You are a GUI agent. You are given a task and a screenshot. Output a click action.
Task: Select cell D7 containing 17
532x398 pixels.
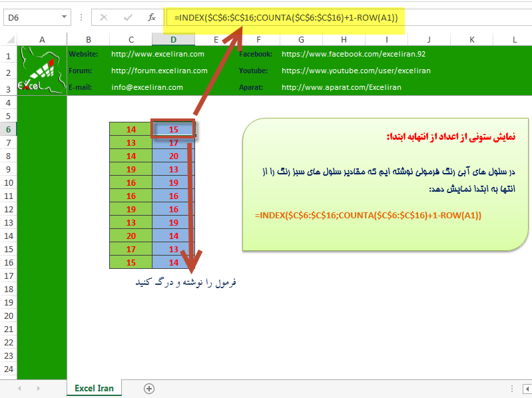click(173, 142)
